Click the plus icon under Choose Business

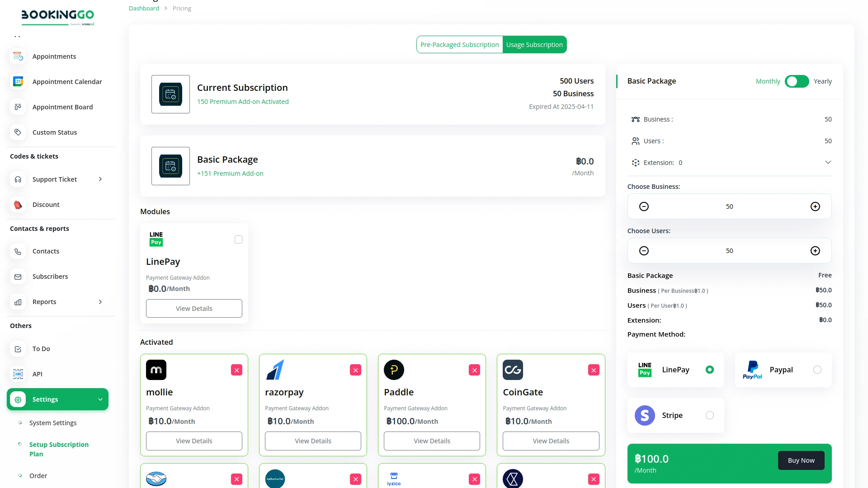[815, 206]
